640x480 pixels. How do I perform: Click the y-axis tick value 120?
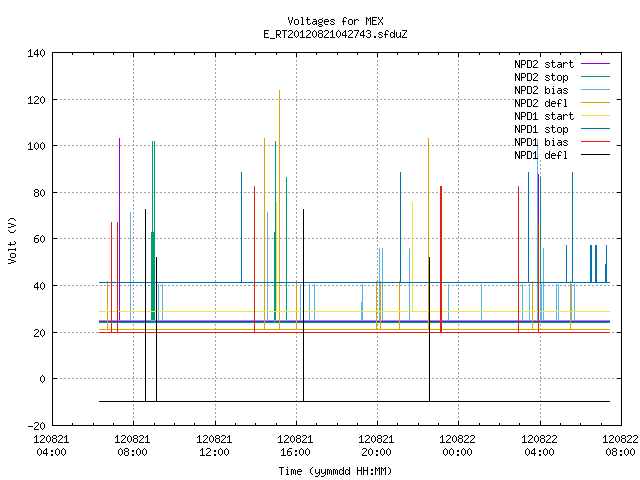tap(36, 100)
